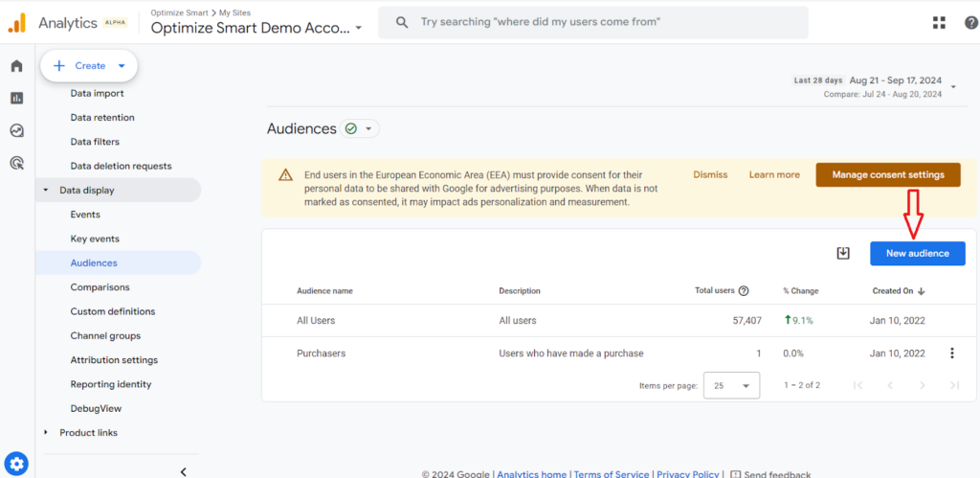Open the Explore icon in left rail
Screen dimensions: 980x478
(x=17, y=131)
